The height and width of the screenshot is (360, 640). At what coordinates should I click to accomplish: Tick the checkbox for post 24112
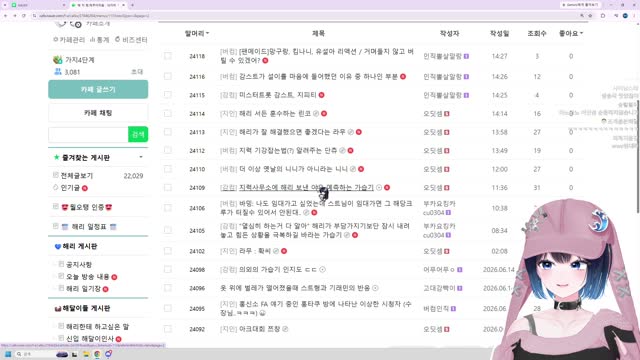(x=168, y=150)
